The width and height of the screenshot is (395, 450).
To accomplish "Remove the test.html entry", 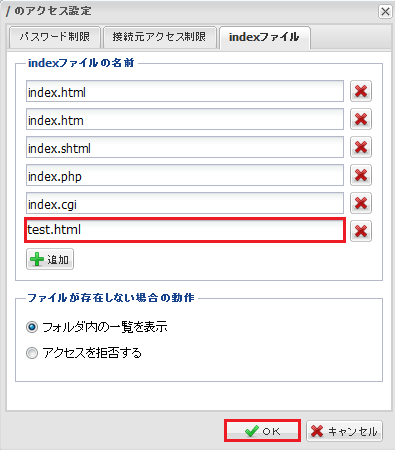I will [x=361, y=231].
